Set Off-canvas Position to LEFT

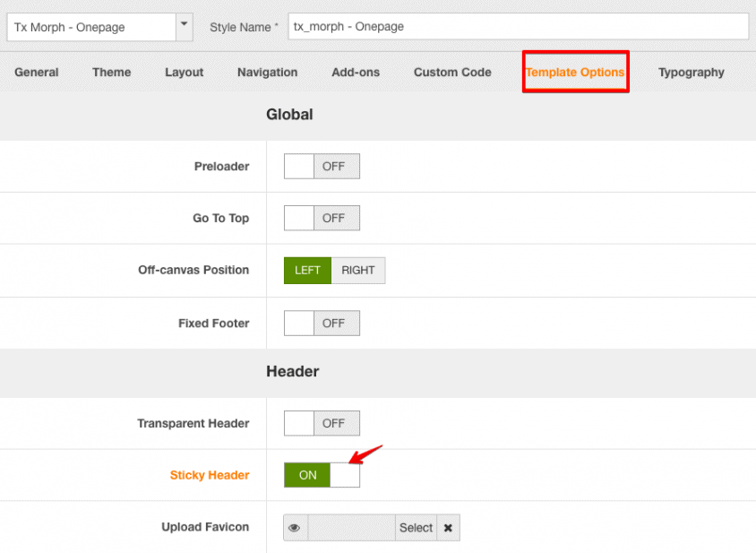click(x=307, y=271)
